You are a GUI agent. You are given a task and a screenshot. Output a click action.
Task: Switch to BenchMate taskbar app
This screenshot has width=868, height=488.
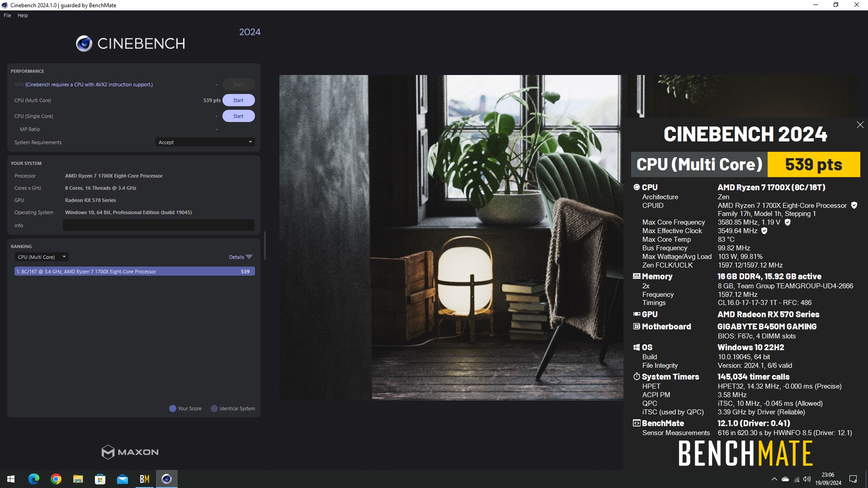click(145, 479)
